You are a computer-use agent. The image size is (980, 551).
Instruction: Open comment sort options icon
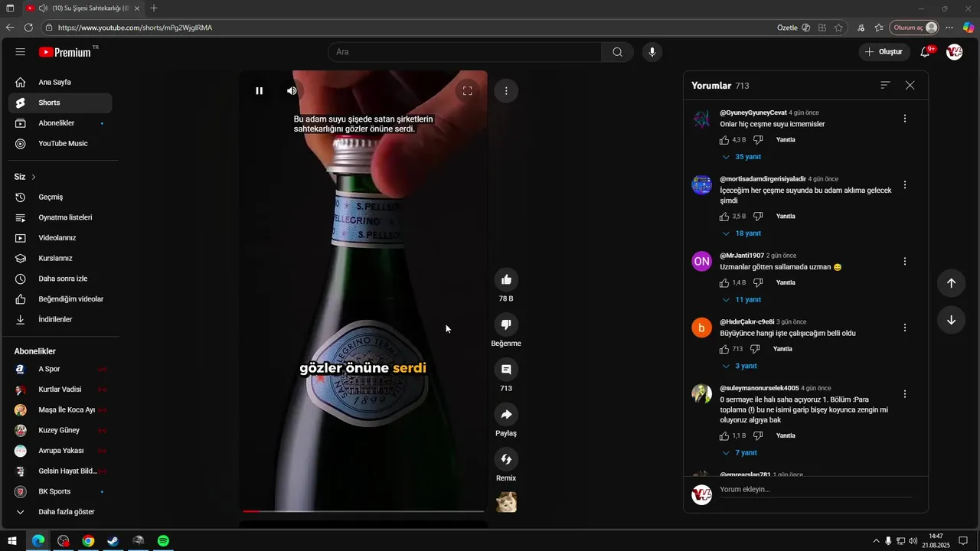tap(885, 86)
